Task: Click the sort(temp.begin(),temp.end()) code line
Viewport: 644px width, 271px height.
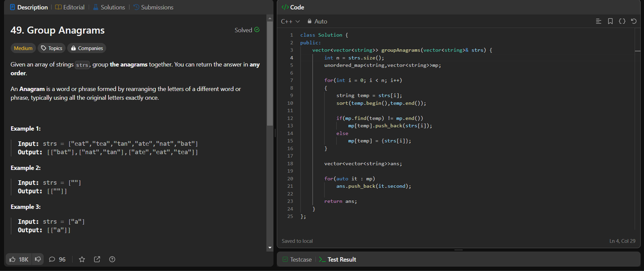Action: tap(382, 102)
